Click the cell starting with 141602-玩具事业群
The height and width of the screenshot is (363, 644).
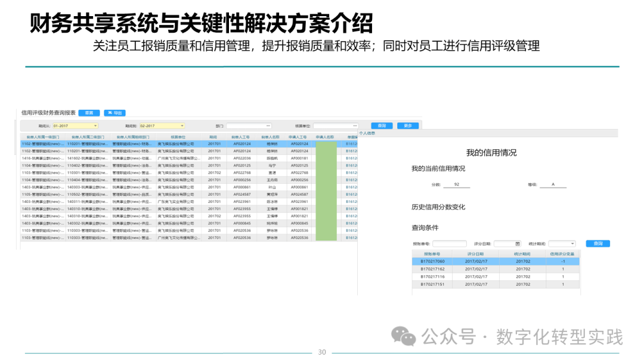(88, 158)
